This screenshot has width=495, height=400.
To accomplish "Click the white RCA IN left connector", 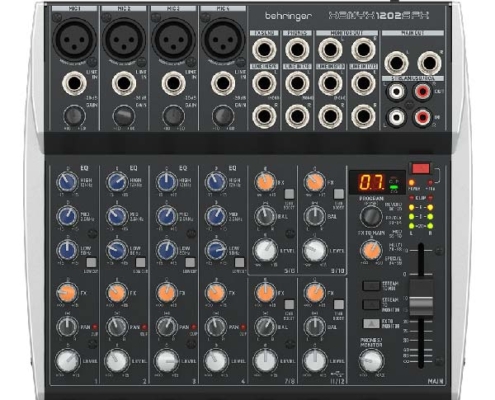I will pyautogui.click(x=396, y=117).
